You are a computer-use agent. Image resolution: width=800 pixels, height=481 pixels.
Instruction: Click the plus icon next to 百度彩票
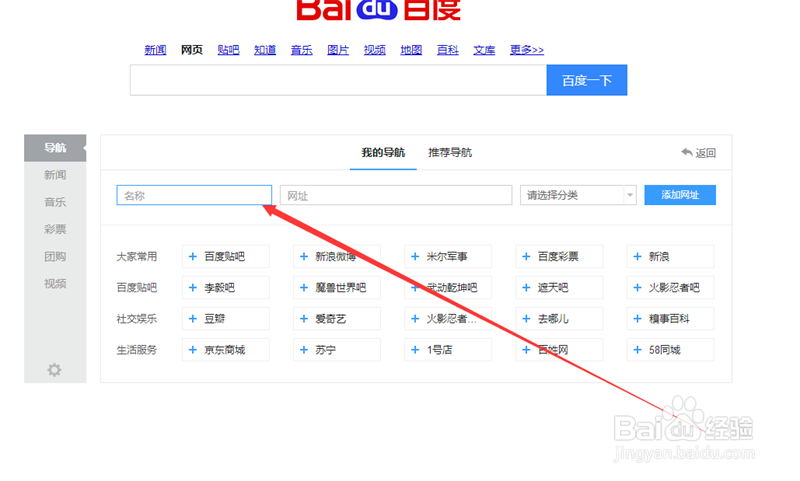[x=527, y=257]
